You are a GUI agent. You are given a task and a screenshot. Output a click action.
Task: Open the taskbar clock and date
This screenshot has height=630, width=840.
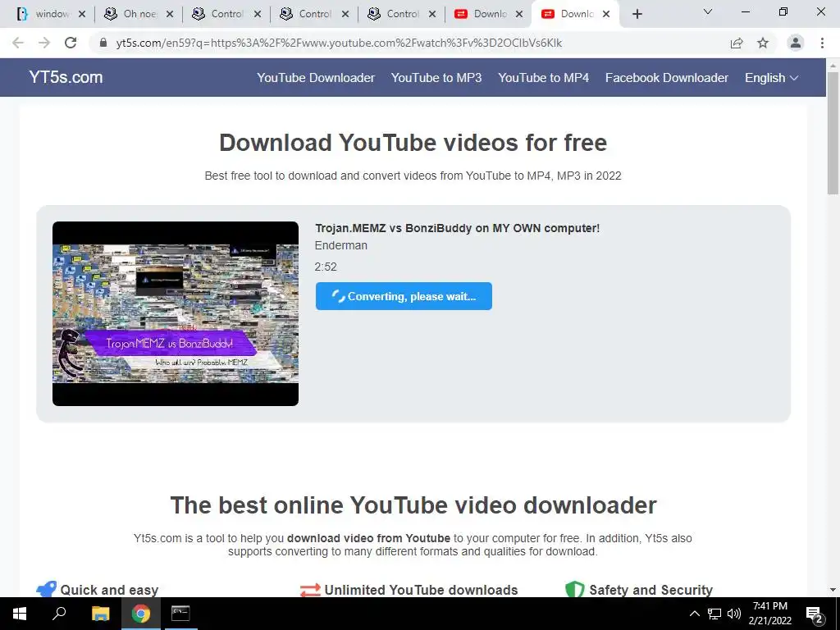pos(769,614)
